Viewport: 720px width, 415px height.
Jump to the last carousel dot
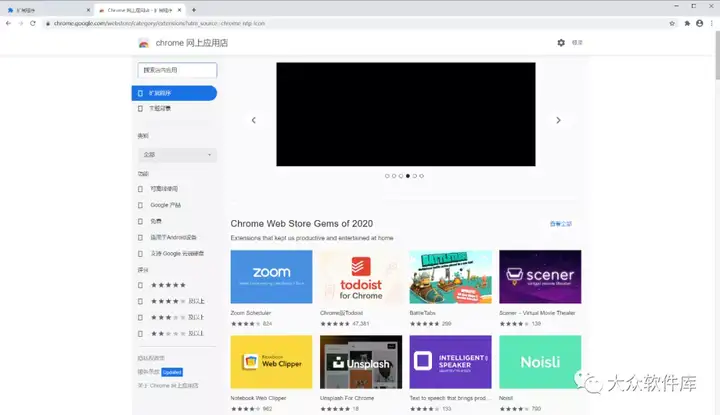[422, 176]
